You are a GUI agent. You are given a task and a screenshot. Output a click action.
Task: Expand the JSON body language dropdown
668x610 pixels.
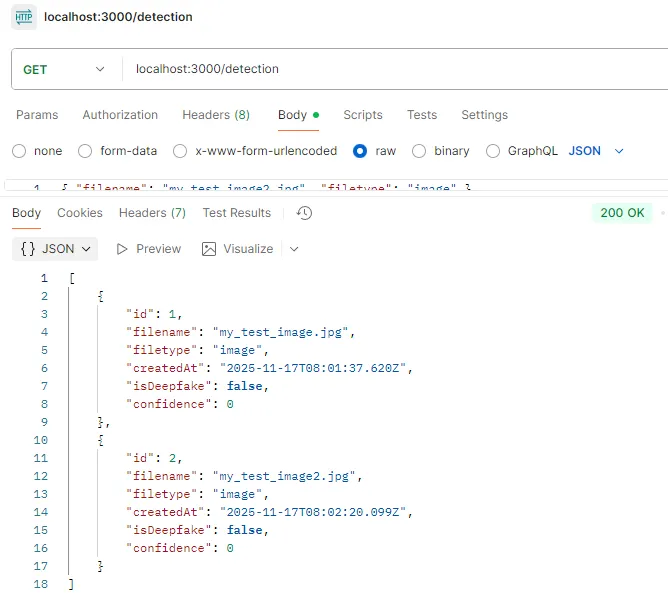(x=596, y=151)
